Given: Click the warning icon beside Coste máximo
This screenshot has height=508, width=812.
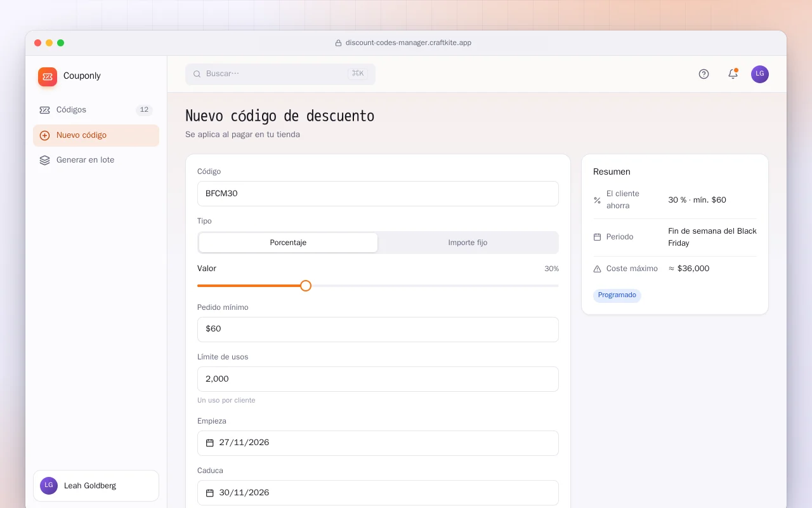Looking at the screenshot, I should (597, 269).
